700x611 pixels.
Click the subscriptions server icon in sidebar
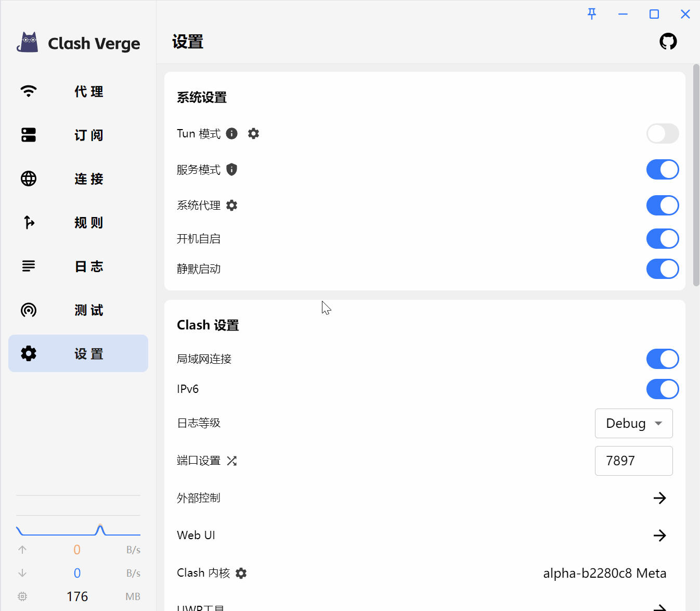tap(29, 135)
